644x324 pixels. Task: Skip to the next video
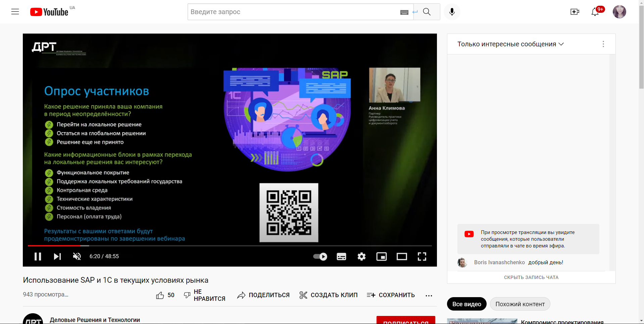click(x=57, y=257)
